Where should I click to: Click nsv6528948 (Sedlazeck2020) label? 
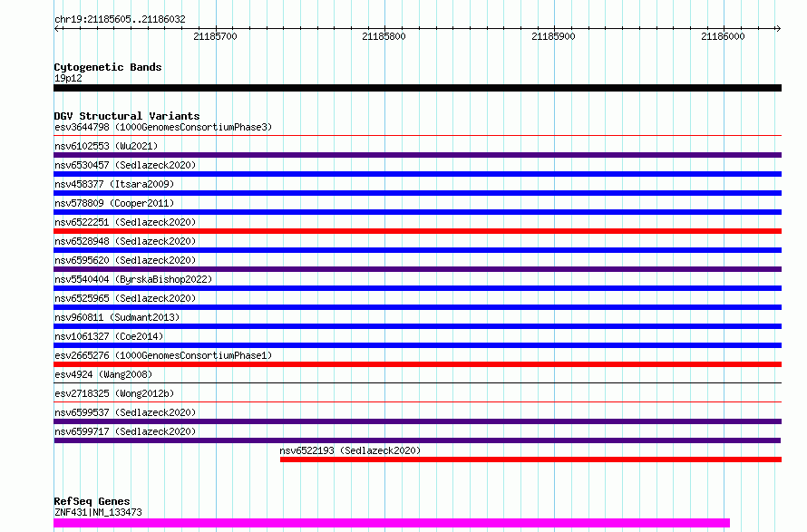point(125,241)
